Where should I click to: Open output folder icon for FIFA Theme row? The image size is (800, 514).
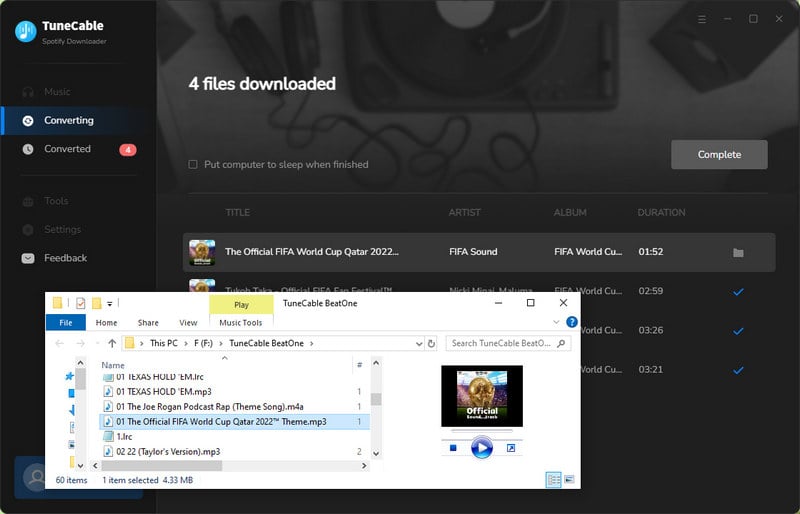738,253
